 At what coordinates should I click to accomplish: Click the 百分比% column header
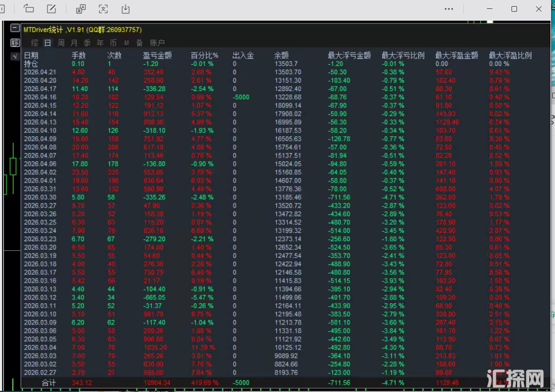point(204,55)
